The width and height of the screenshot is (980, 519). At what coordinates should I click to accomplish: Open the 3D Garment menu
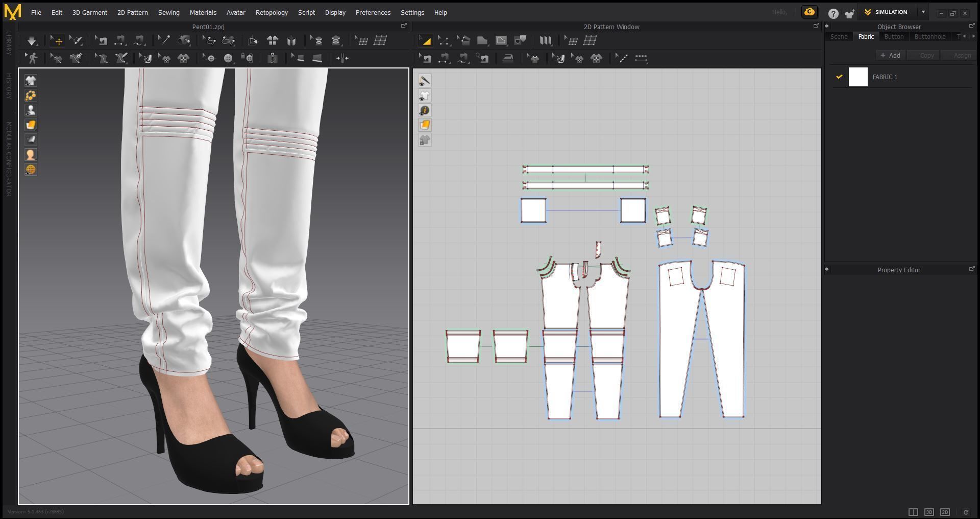[90, 12]
